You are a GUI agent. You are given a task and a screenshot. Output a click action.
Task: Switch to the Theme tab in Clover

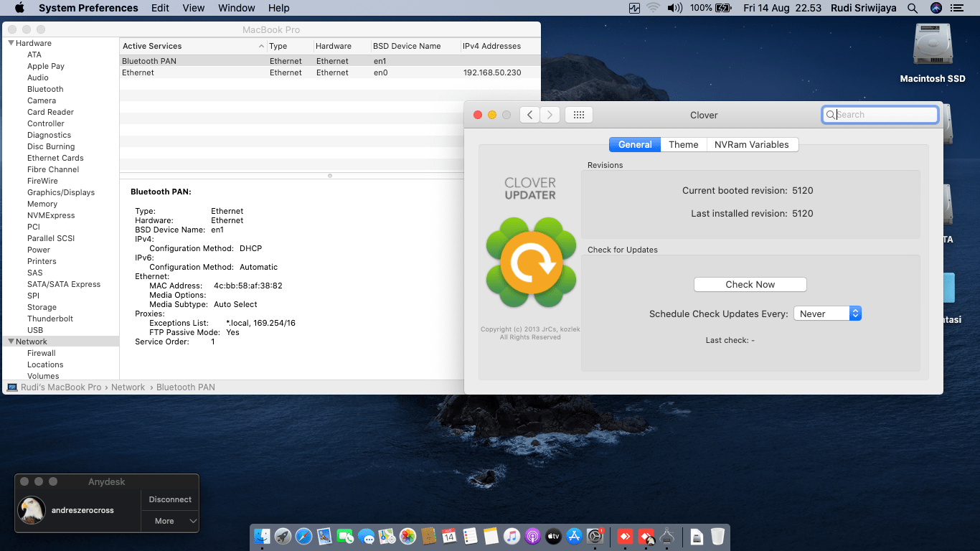(x=684, y=144)
